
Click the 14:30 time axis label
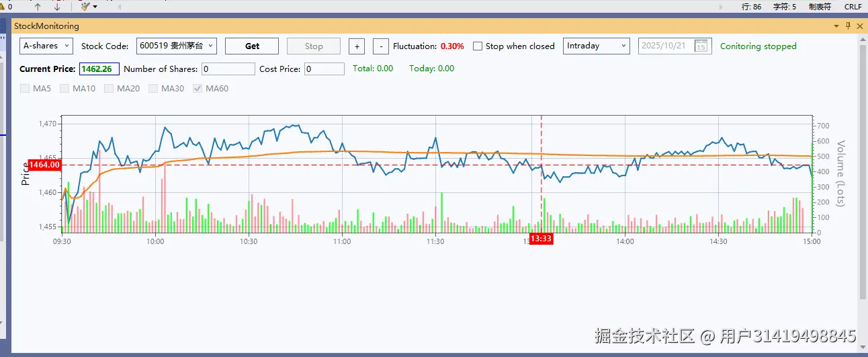pos(718,241)
